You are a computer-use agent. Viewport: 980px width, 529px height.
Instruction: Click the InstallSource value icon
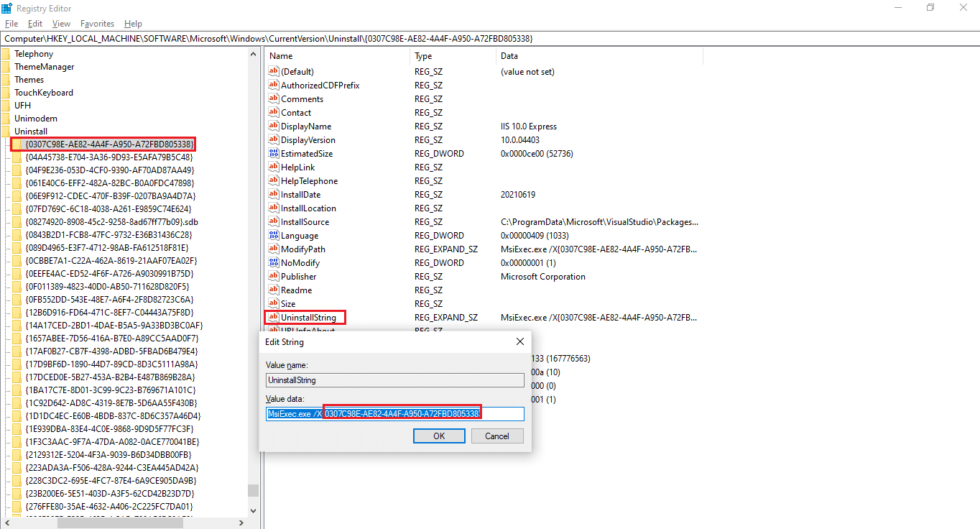(x=273, y=222)
